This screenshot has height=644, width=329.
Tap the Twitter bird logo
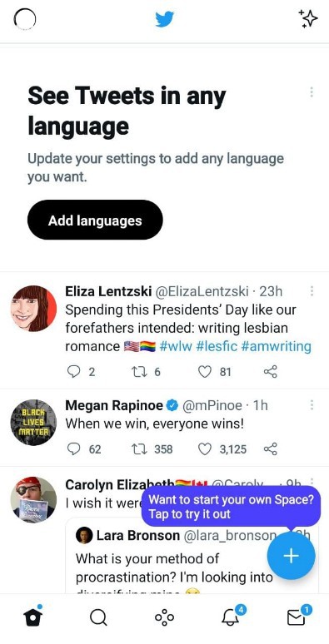(165, 19)
